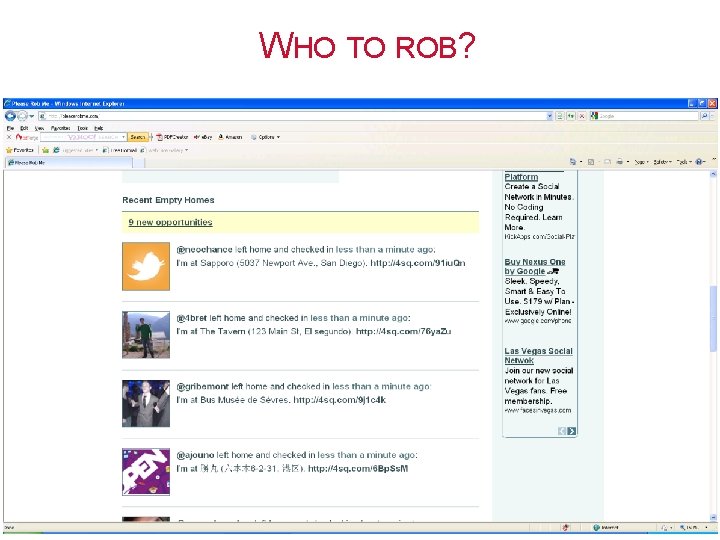Open the View menu
Image resolution: width=720 pixels, height=540 pixels.
pyautogui.click(x=39, y=128)
